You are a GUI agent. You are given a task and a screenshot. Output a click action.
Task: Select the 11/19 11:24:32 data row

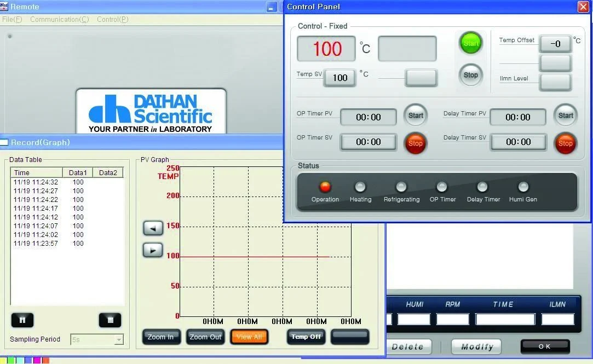point(67,182)
